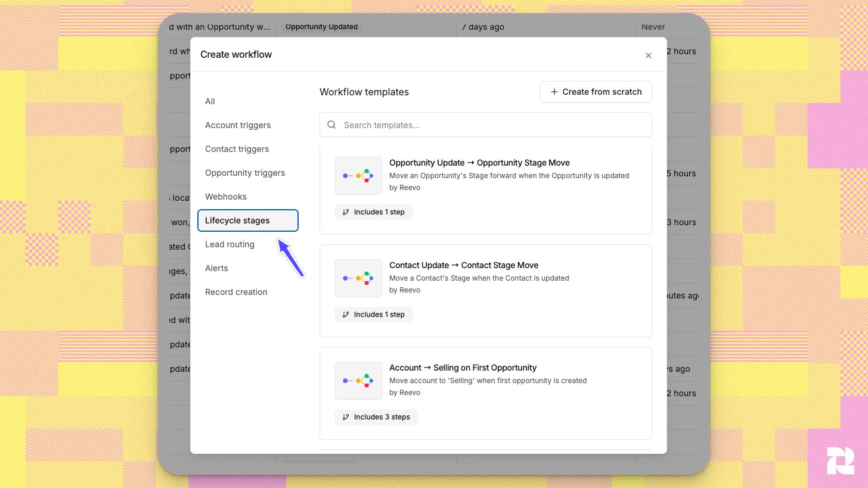Focus the Search templates field
The width and height of the screenshot is (868, 488).
coord(486,125)
